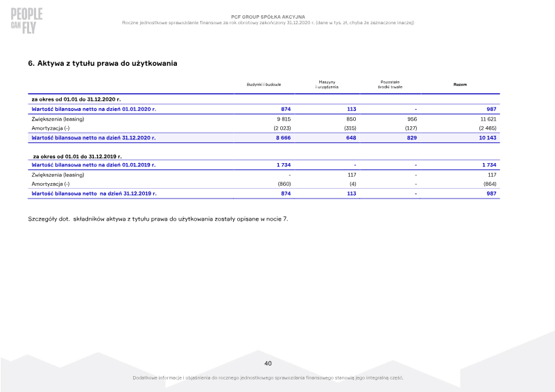
Task: Click the Maszyny i urządzenia column header
Action: click(x=327, y=84)
